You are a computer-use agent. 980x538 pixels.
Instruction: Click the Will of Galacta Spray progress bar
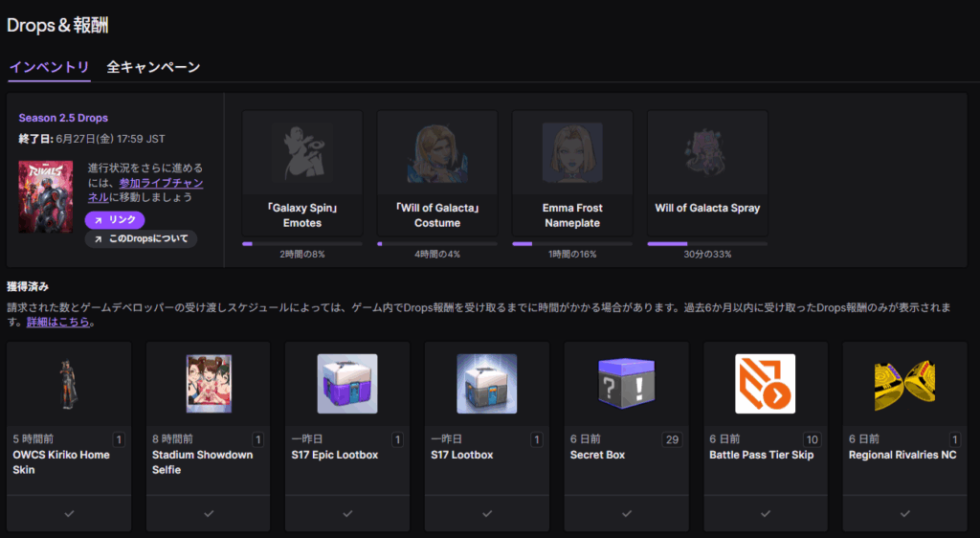[x=707, y=244]
